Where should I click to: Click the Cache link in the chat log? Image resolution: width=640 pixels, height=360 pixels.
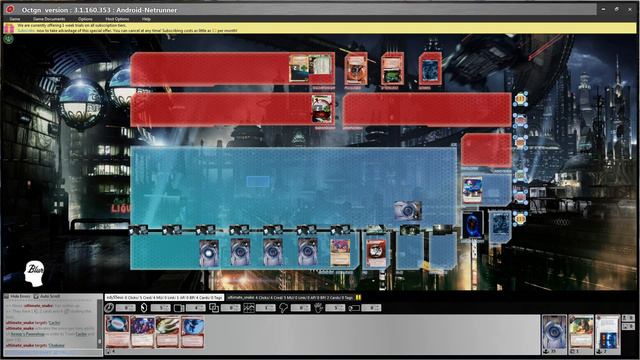(x=54, y=323)
